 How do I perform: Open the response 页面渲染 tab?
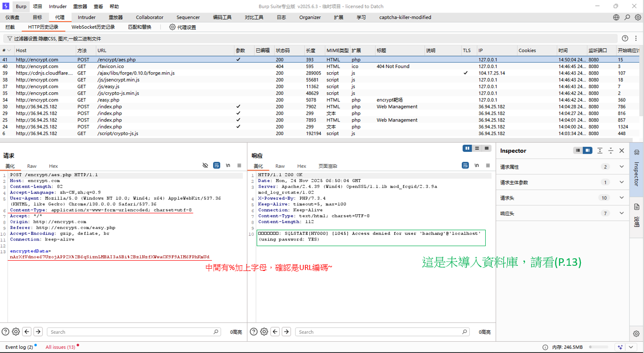(327, 166)
